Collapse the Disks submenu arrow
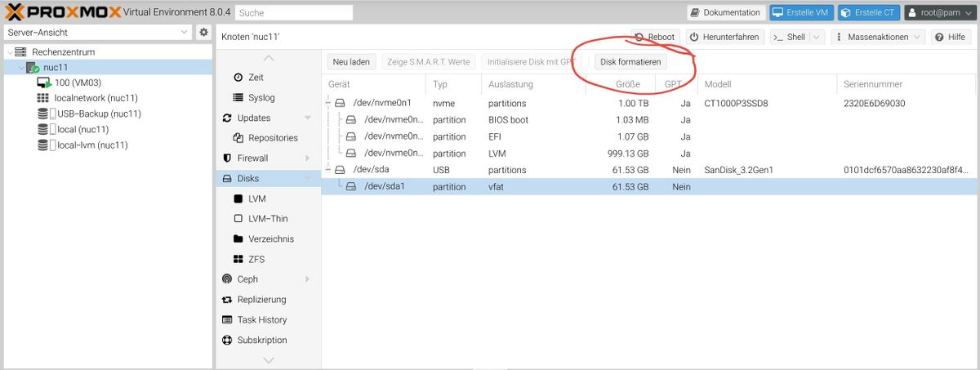 point(308,178)
